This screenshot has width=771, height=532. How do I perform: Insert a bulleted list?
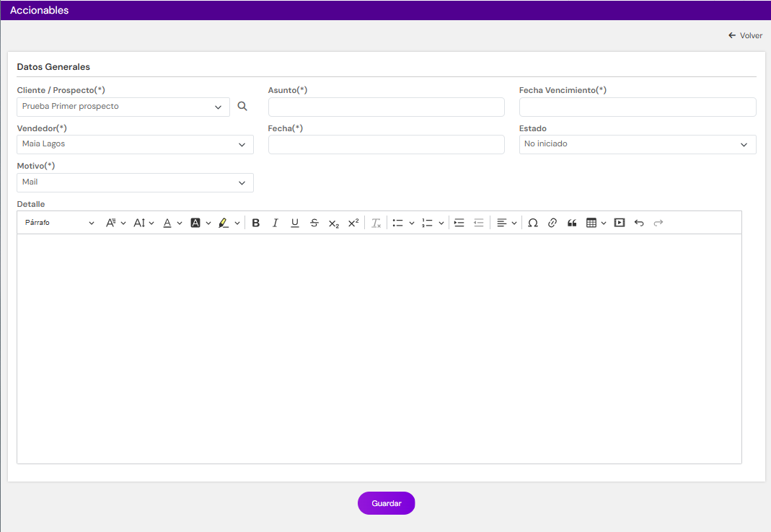tap(398, 223)
